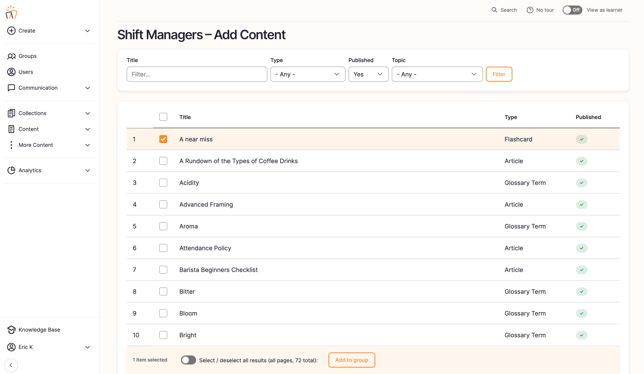Viewport: 644px width, 374px height.
Task: Open the Type filter dropdown
Action: tap(308, 74)
